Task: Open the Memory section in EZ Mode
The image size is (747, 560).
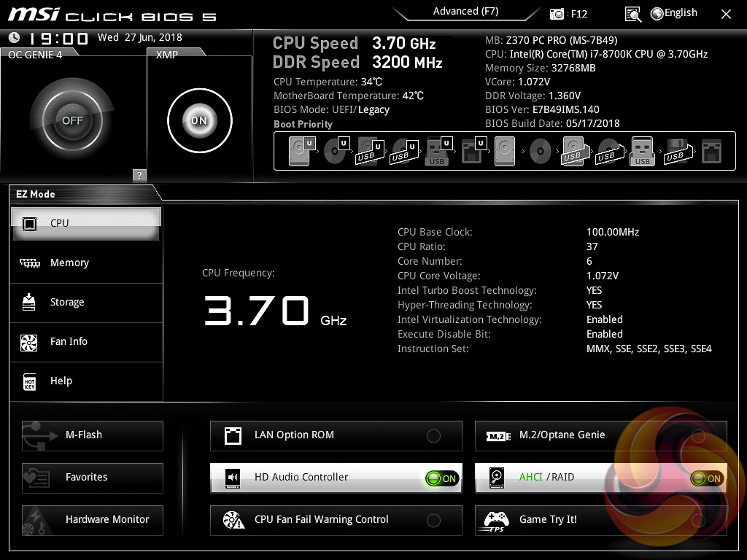Action: 86,262
